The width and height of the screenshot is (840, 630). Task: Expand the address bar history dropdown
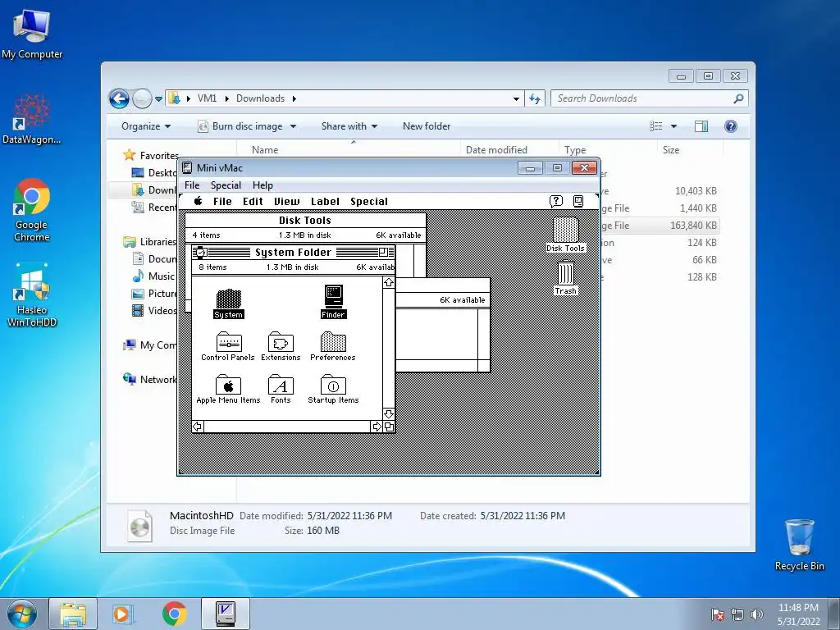click(516, 98)
